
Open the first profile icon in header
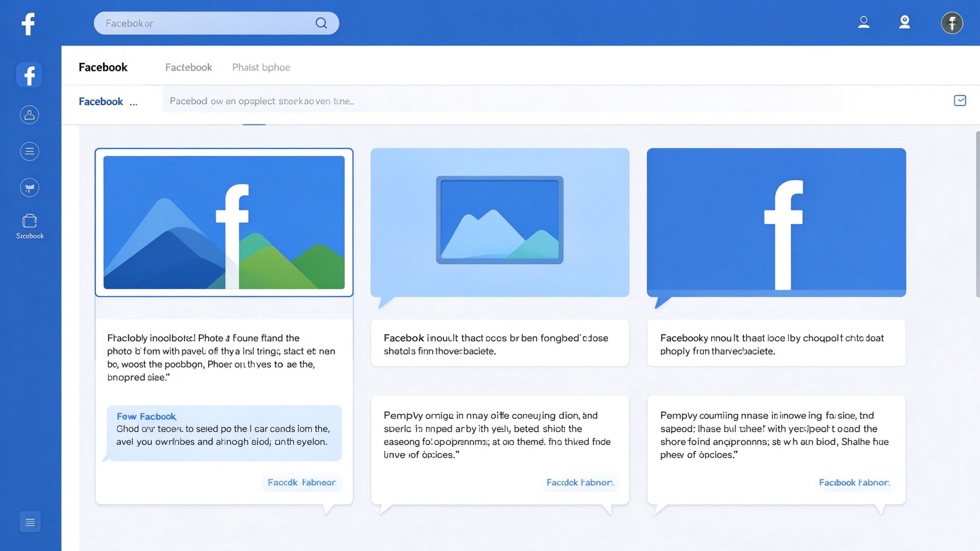coord(864,23)
